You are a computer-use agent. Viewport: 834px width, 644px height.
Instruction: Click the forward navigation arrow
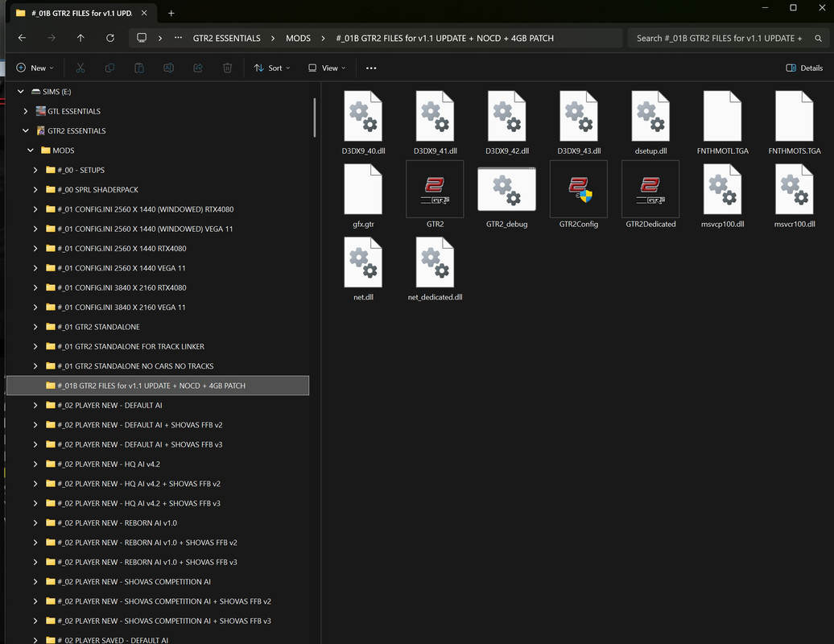(x=51, y=38)
